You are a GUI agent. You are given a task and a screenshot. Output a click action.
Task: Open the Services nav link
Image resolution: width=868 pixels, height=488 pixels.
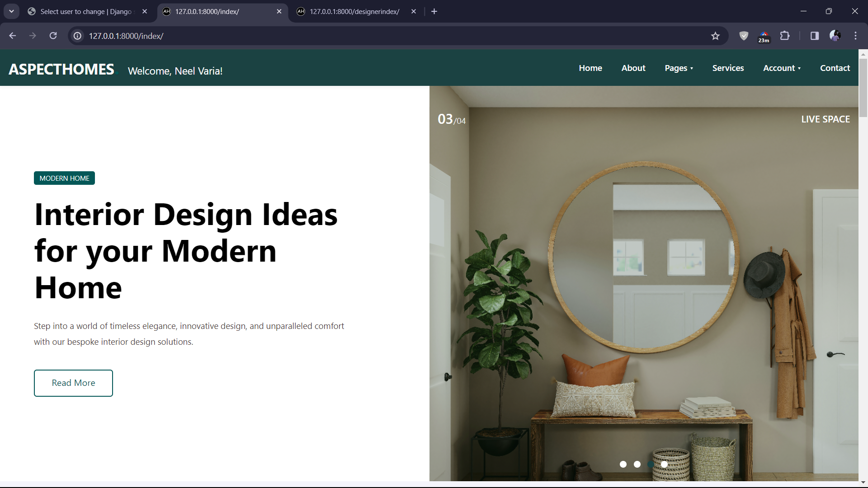(x=728, y=68)
